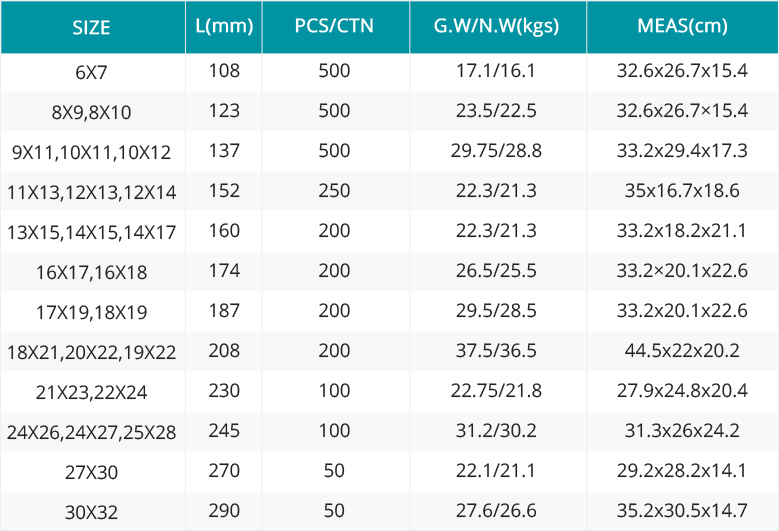Screen dimensions: 779x531
Task: Select the PCS/CTN column header
Action: tap(334, 26)
